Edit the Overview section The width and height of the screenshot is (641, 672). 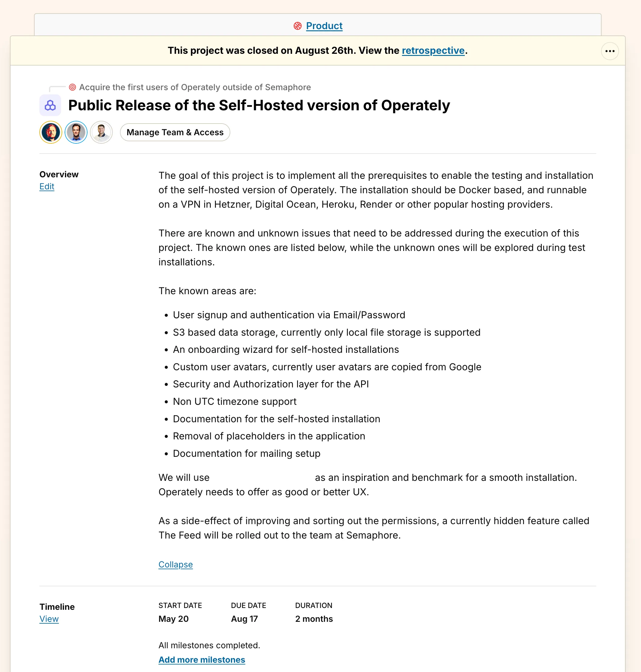[x=47, y=187]
